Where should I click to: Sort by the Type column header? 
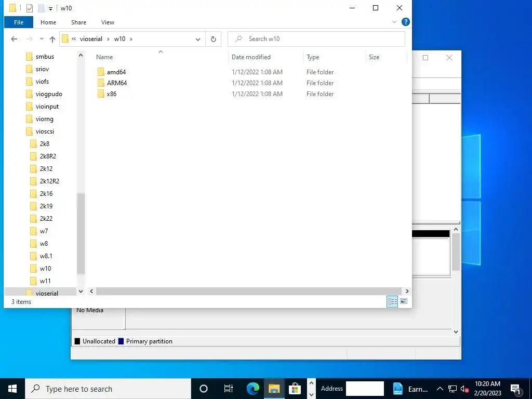click(x=313, y=57)
